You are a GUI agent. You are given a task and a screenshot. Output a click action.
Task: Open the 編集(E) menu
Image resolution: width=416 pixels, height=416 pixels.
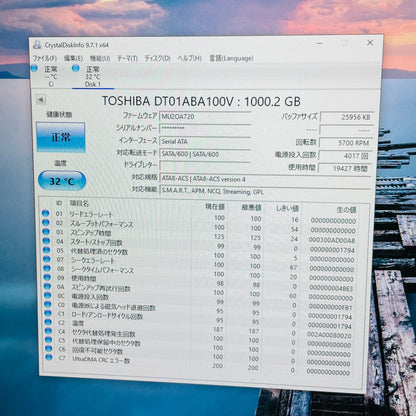click(x=73, y=58)
